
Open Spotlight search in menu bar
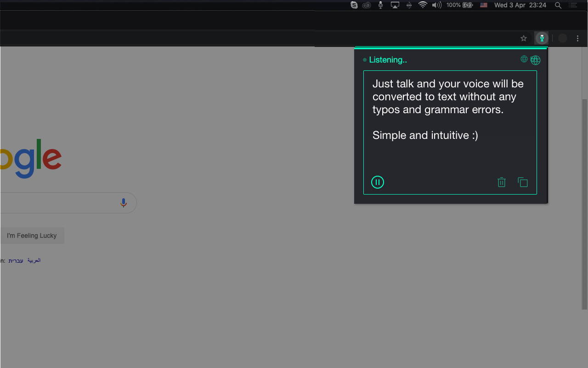coord(558,5)
